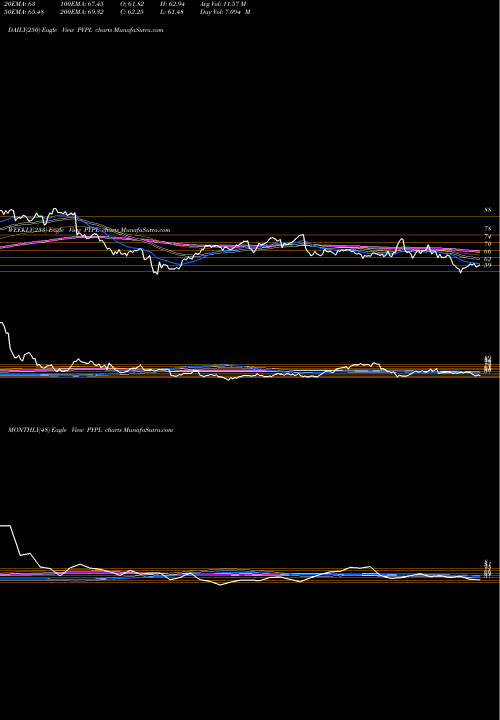Click the WEEKLY Eagle View PYPL title
This screenshot has width=500, height=720.
(89, 230)
